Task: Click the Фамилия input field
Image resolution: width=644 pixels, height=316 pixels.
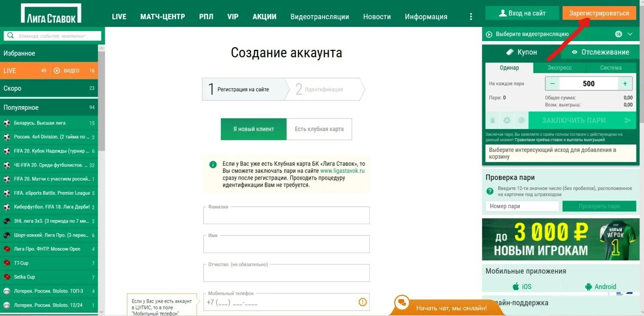Action: coord(286,215)
